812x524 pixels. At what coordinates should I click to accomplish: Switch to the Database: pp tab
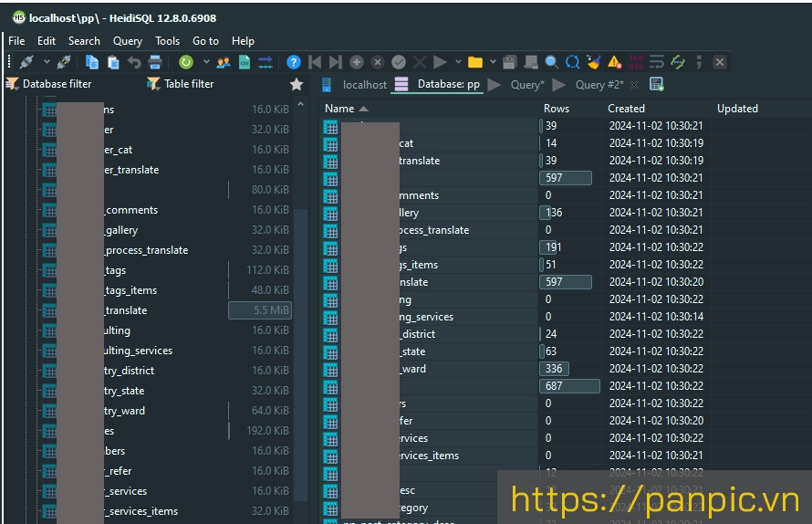(438, 85)
